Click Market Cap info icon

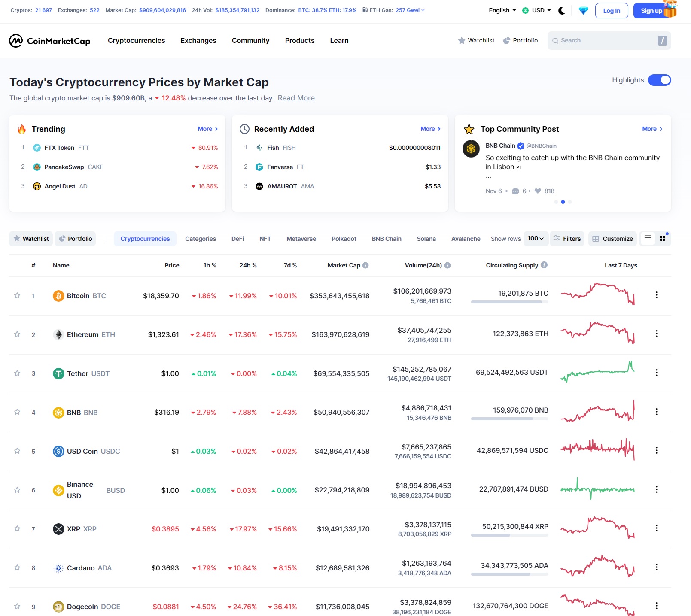pos(365,265)
